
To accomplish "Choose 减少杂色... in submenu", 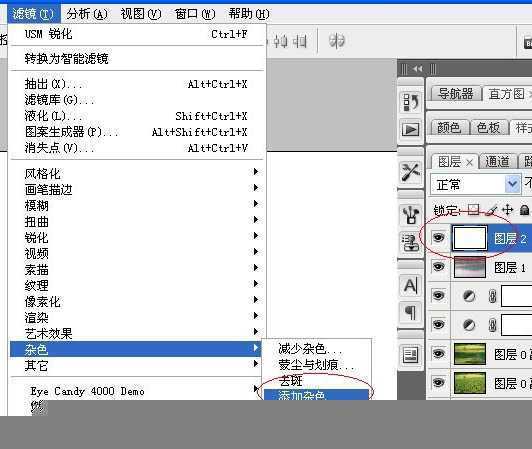I will [x=316, y=349].
